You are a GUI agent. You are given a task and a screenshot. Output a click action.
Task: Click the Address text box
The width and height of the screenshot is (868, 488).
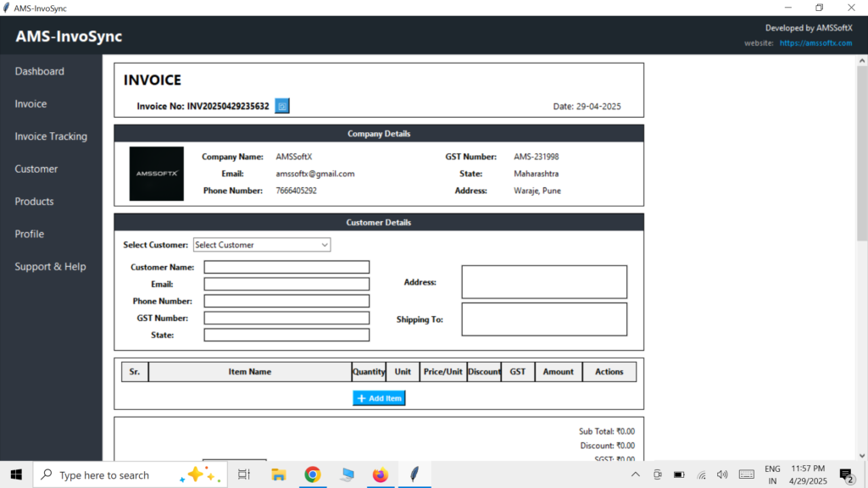(544, 282)
